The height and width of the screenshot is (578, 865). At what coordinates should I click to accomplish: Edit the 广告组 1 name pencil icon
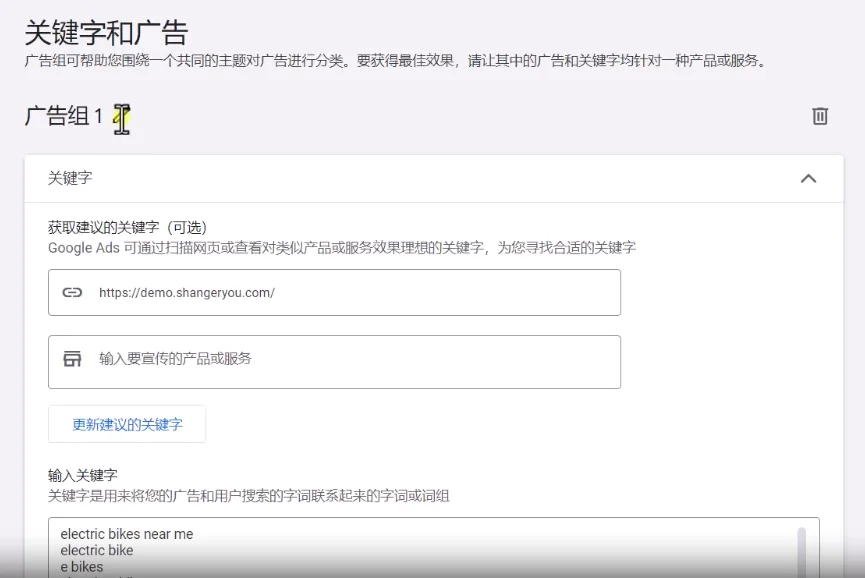120,116
